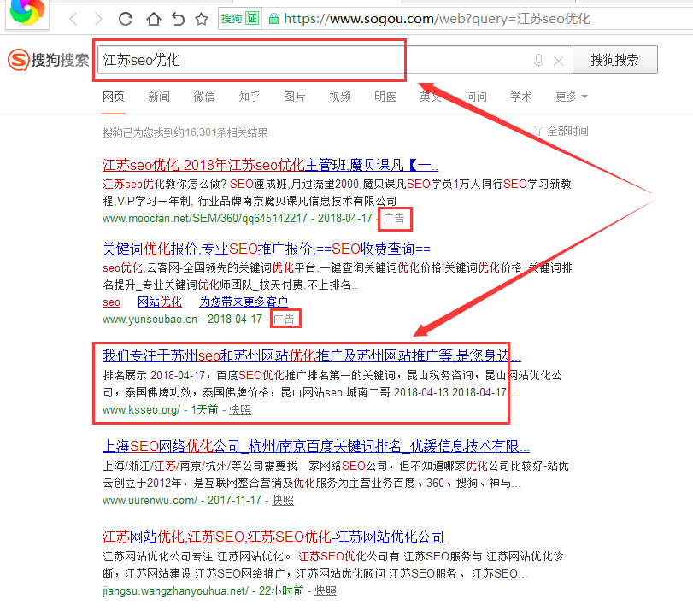693x616 pixels.
Task: Click the Sogou verified site badge
Action: (x=239, y=18)
